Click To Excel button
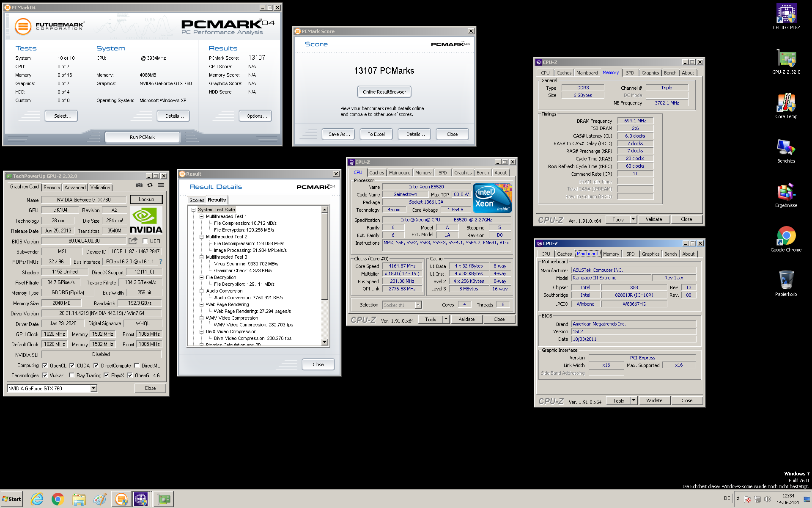The width and height of the screenshot is (812, 508). point(376,134)
